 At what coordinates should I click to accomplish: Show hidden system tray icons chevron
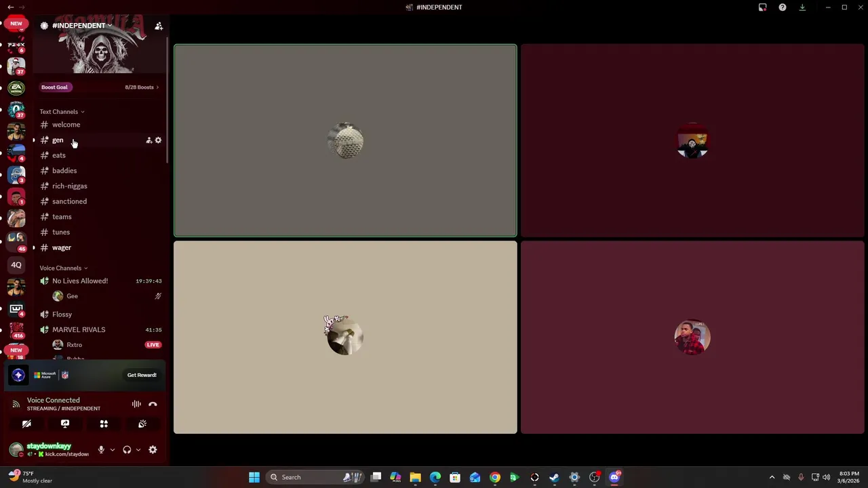772,477
